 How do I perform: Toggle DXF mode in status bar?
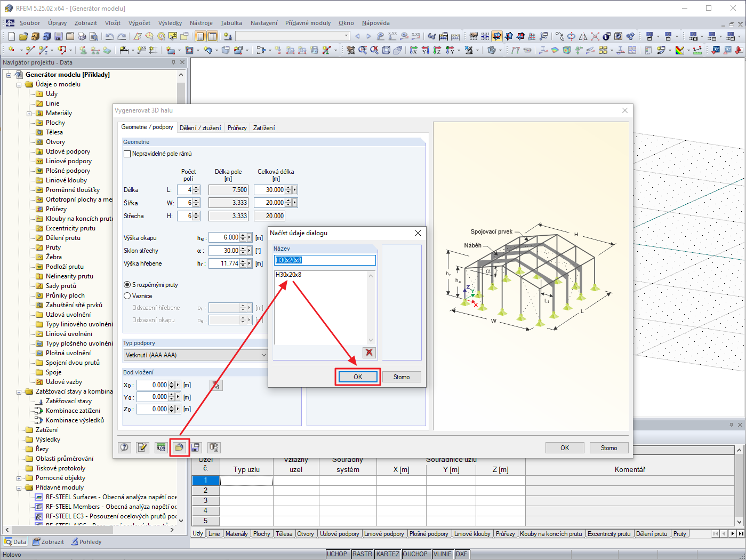click(x=461, y=554)
